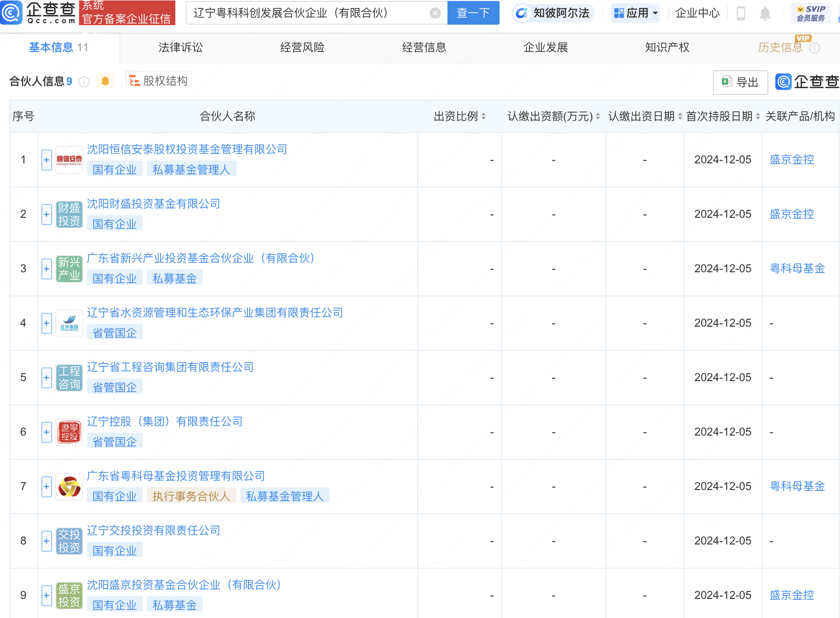Open 辽宁省水资源管理和生态环保产业集团 link
Viewport: 840px width, 618px height.
(215, 313)
